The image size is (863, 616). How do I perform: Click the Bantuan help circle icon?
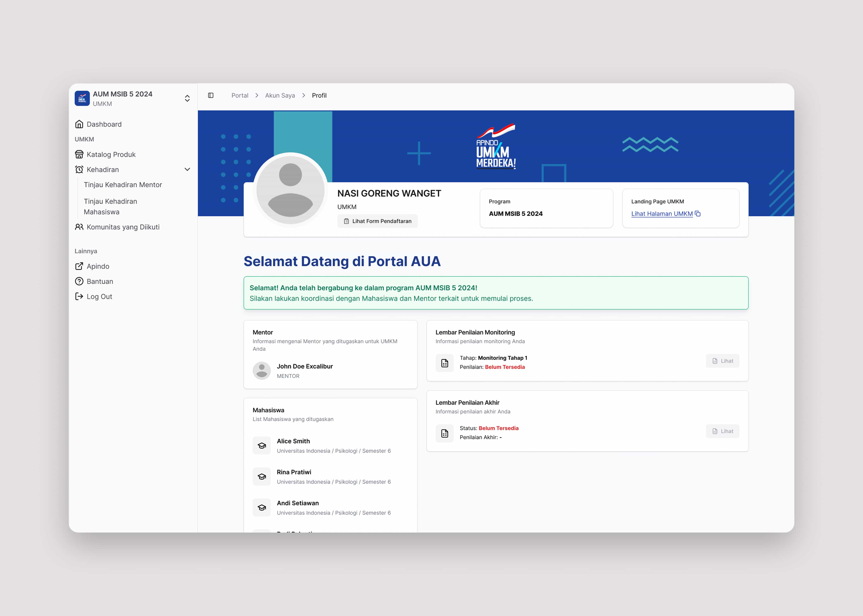tap(79, 281)
